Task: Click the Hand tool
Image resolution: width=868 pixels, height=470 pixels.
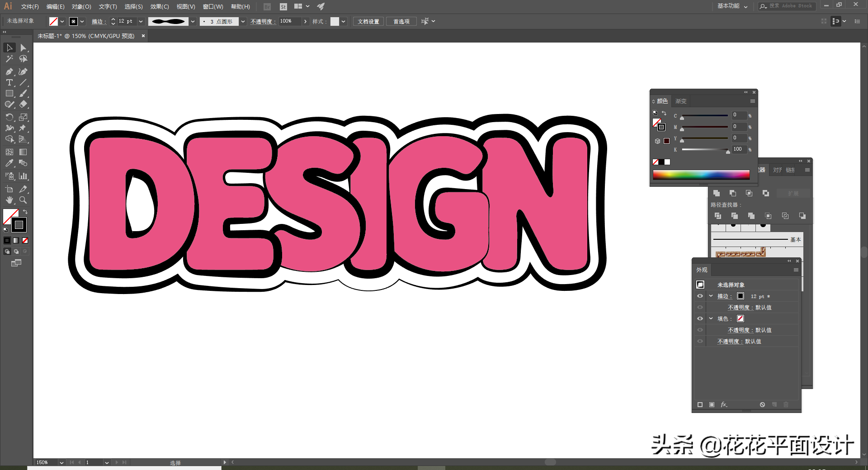Action: [9, 200]
